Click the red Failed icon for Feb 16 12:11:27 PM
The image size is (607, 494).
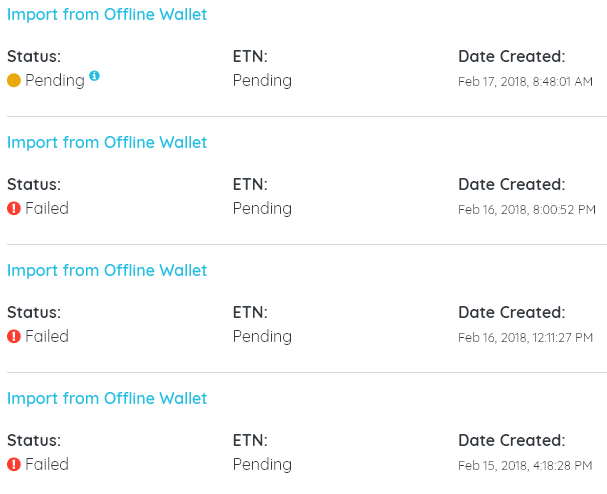14,336
